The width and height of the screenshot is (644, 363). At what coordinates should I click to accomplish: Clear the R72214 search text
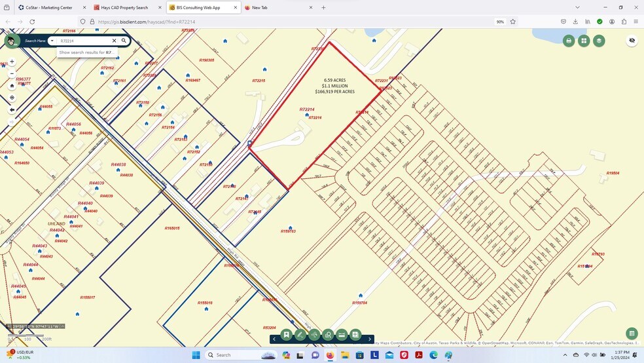click(114, 41)
